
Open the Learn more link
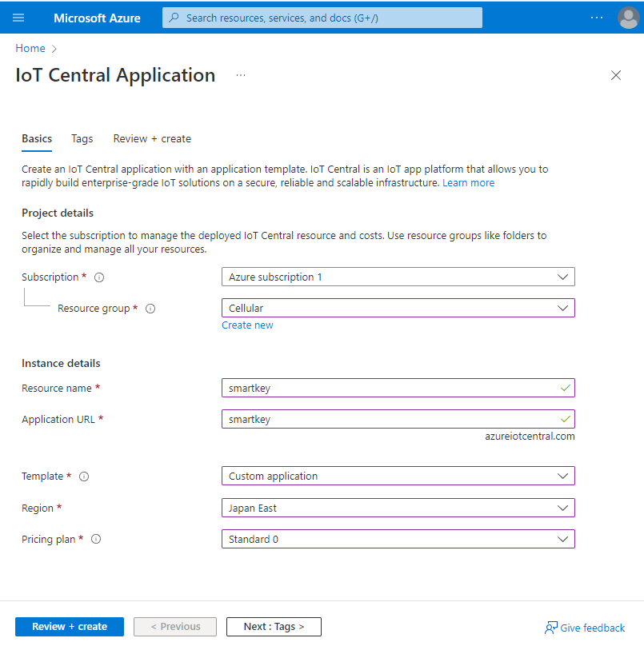(x=468, y=183)
